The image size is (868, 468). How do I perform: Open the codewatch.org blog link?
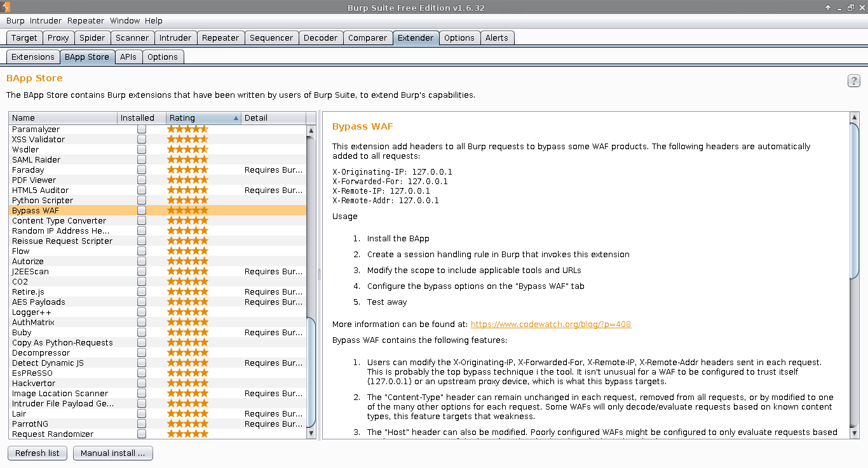click(x=551, y=324)
